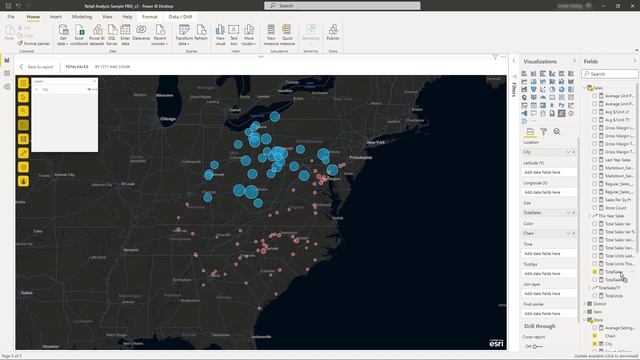Refresh the report data
This screenshot has width=640, height=360.
(201, 33)
